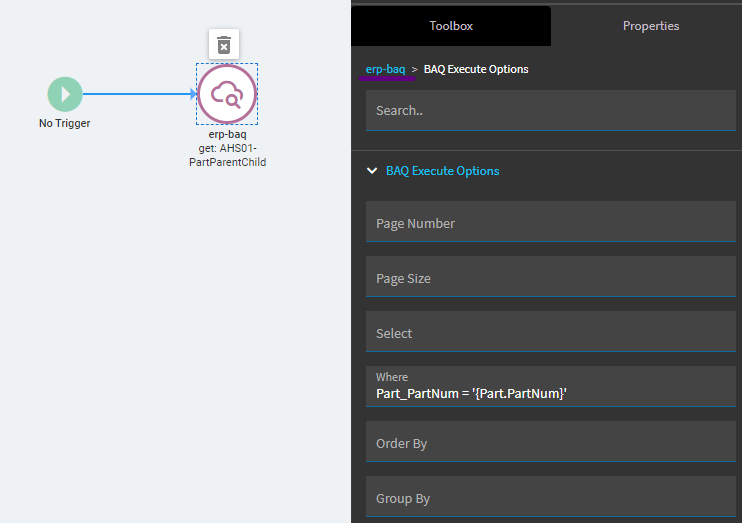Click the Search properties field

550,111
